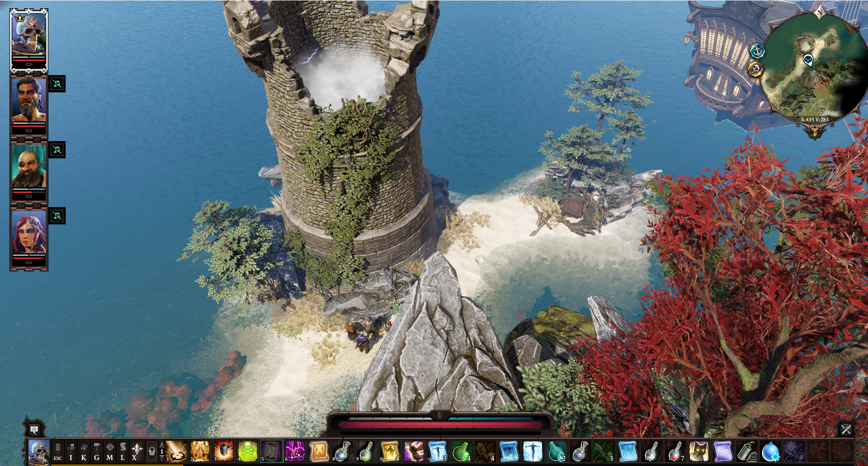Viewport: 868px width, 466px height.
Task: Use the purple lightning scroll
Action: click(x=724, y=451)
